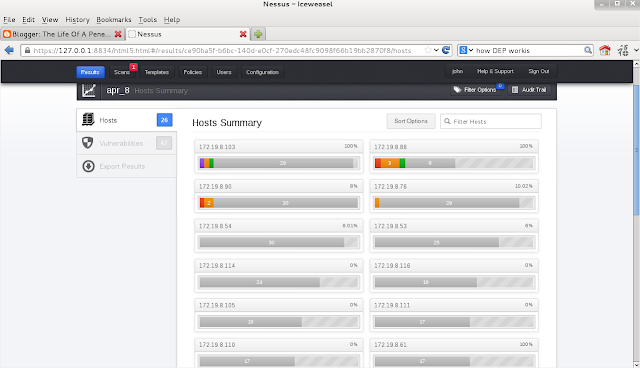Click the vulnerability bar for host 172.19.8.90

[279, 203]
